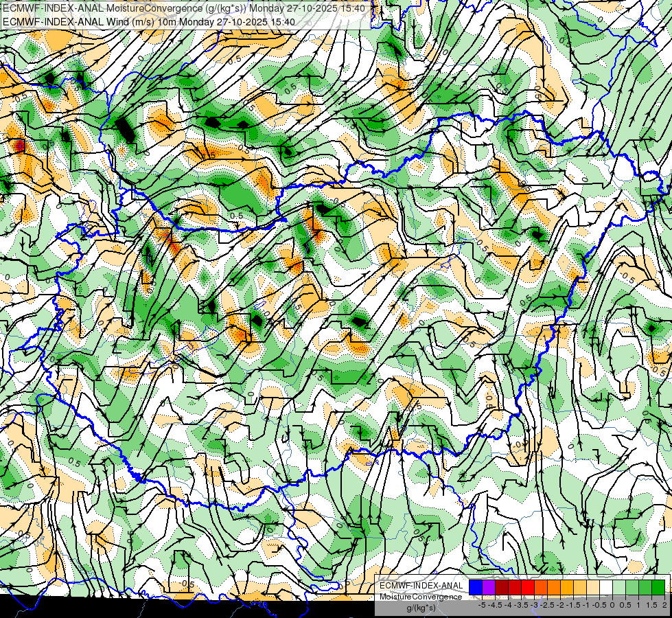Image resolution: width=672 pixels, height=618 pixels.
Task: Click the 2 legend tick value
Action: 664,605
